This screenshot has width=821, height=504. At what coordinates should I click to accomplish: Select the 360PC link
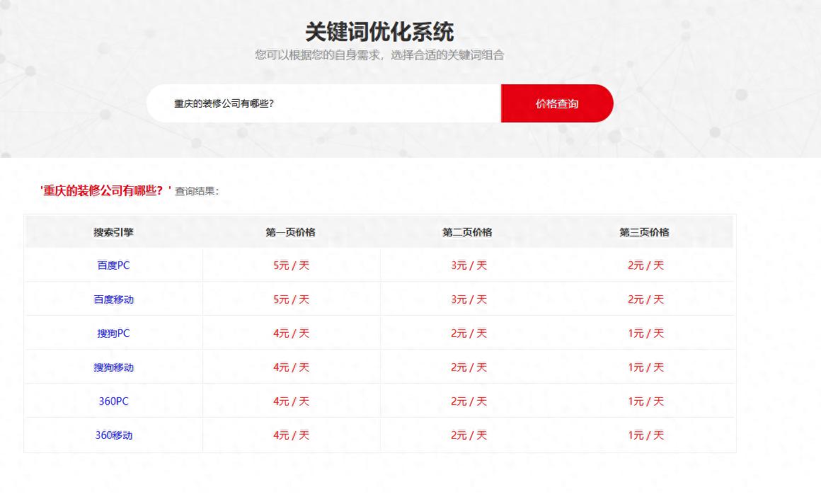coord(113,401)
